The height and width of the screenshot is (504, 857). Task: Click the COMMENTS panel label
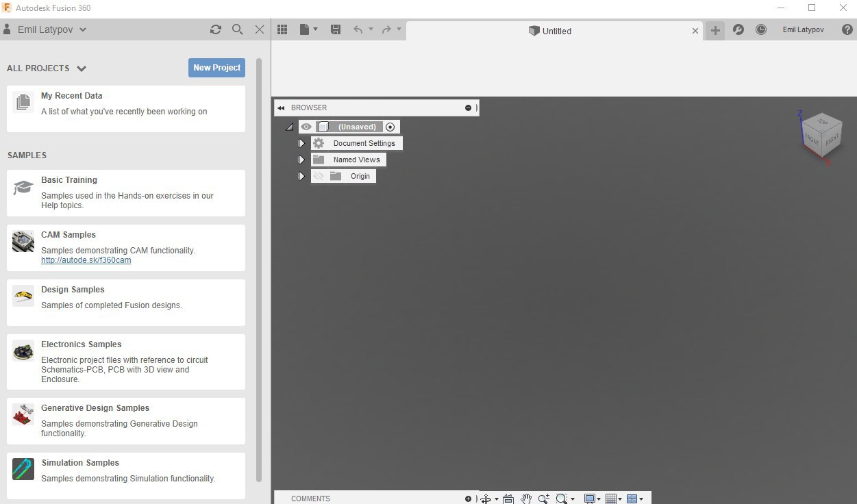tap(310, 499)
